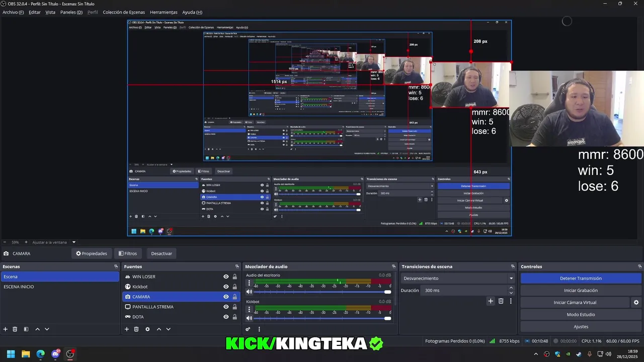
Task: Open Ajustes from the Controles panel
Action: (x=581, y=326)
